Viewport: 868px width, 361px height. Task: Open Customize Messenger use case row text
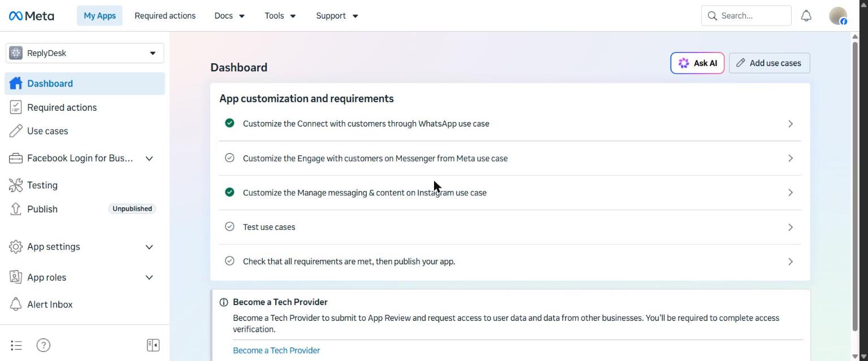(375, 158)
